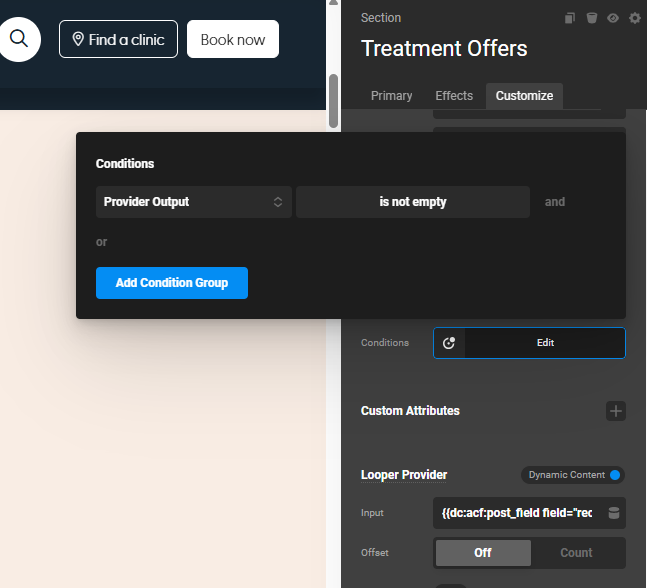Open section settings gear icon
Image resolution: width=647 pixels, height=588 pixels.
coord(634,18)
